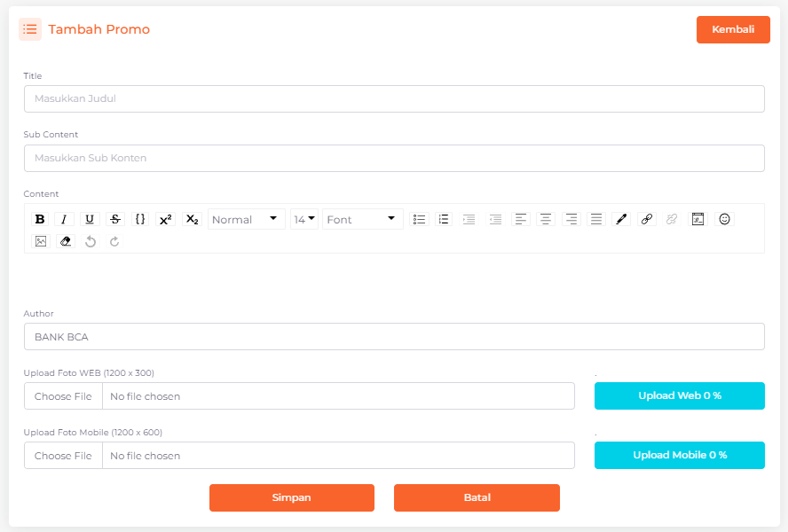The width and height of the screenshot is (788, 532).
Task: Click the superscript icon
Action: pyautogui.click(x=166, y=219)
